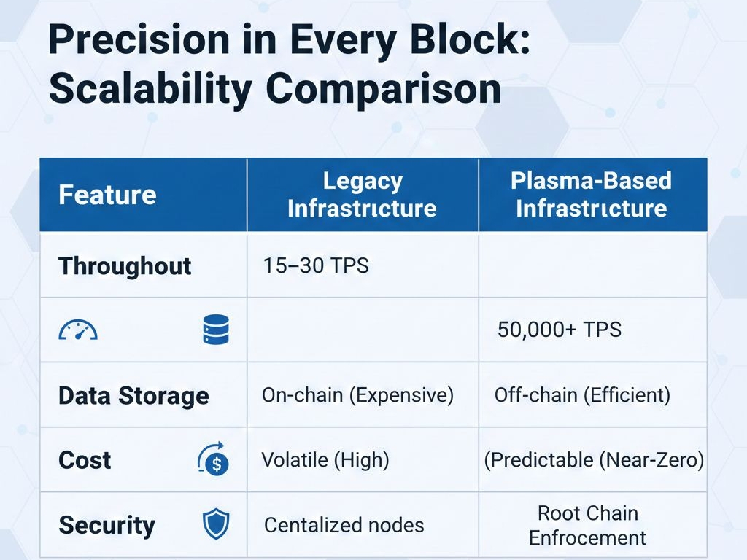Click the dollar cost cycle icon

pos(214,459)
